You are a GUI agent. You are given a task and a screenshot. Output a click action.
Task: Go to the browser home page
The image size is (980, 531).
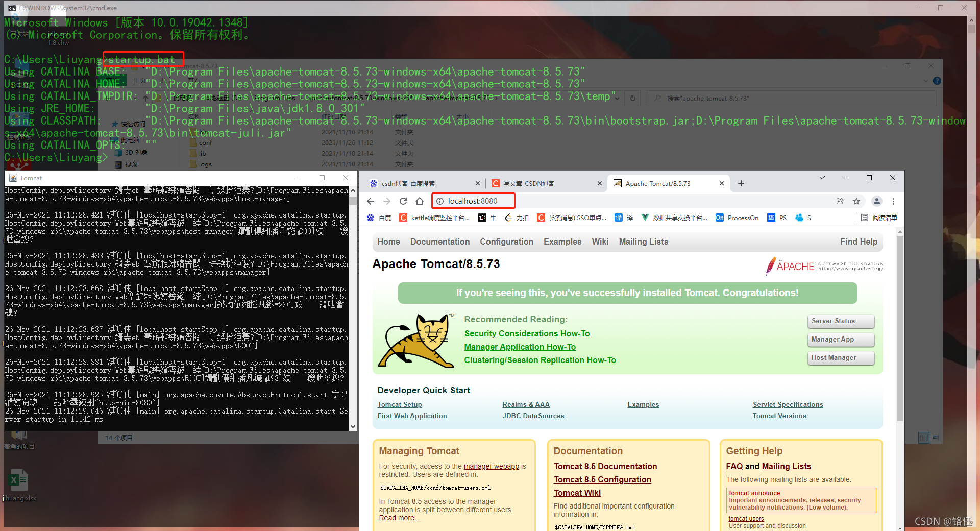point(420,201)
